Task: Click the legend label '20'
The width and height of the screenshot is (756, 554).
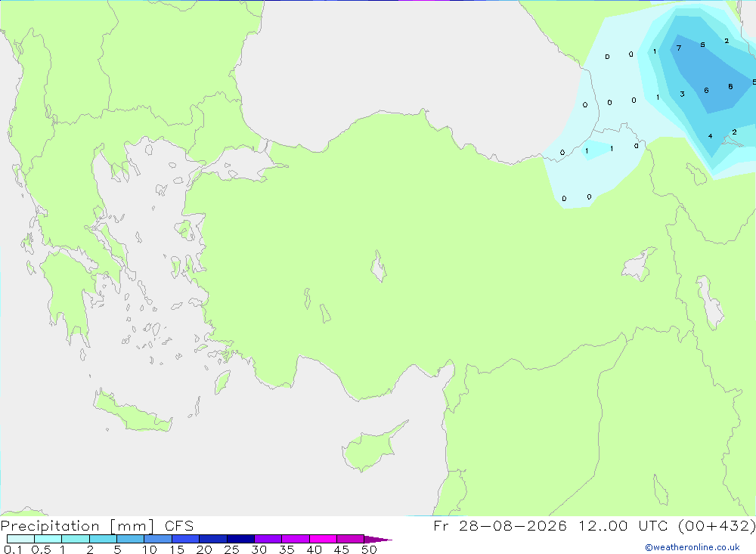Action: (x=204, y=549)
